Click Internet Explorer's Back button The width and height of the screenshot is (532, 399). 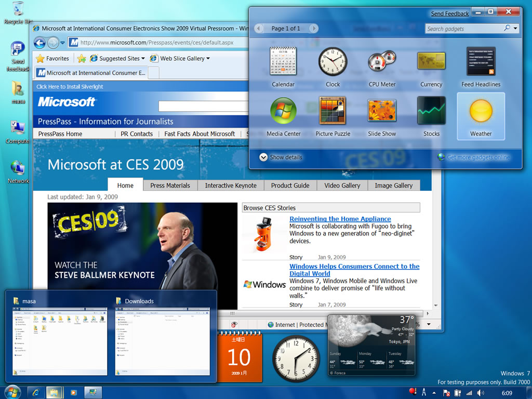pos(39,43)
